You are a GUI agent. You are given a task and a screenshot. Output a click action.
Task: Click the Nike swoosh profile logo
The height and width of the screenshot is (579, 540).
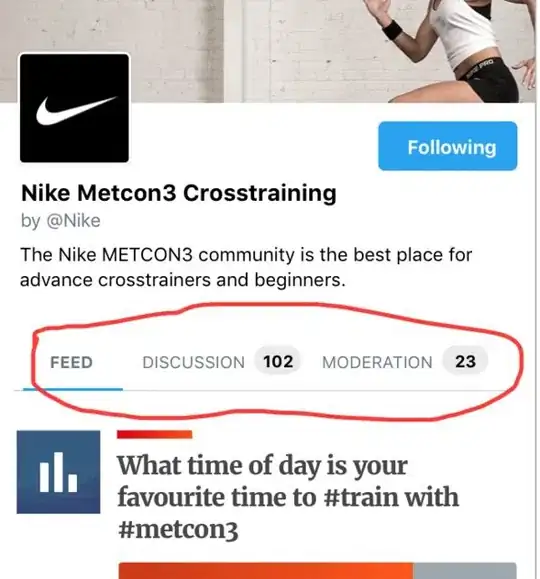[74, 108]
